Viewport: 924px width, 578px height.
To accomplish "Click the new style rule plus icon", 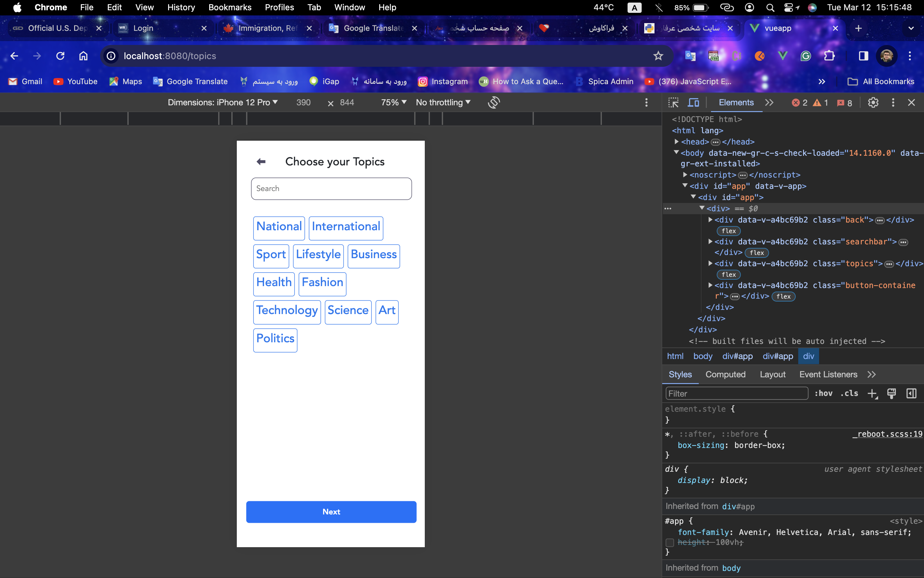I will pyautogui.click(x=872, y=393).
